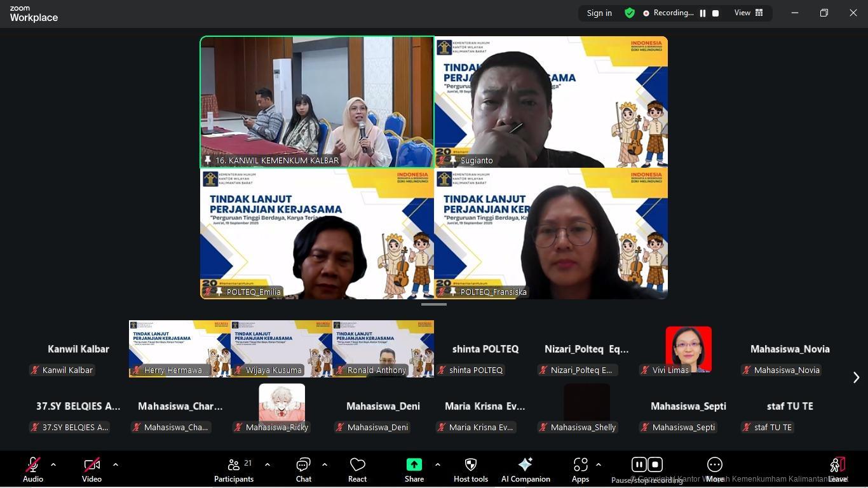Turn on camera with the Video button
The width and height of the screenshot is (868, 488).
click(92, 470)
